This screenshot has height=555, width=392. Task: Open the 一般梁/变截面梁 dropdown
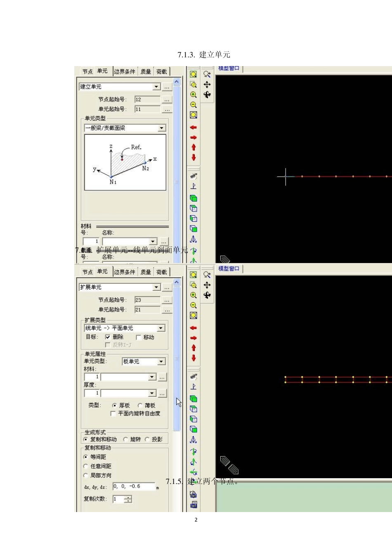coord(161,128)
